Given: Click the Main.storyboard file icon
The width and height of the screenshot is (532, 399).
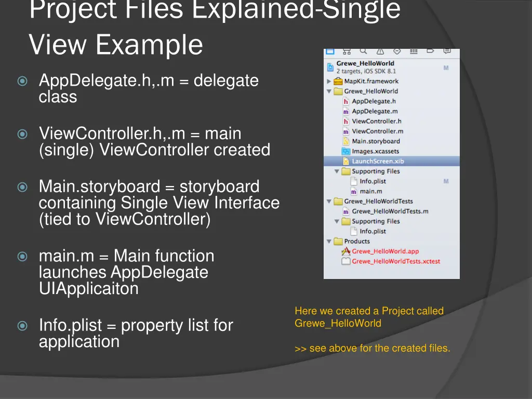Looking at the screenshot, I should [x=345, y=141].
